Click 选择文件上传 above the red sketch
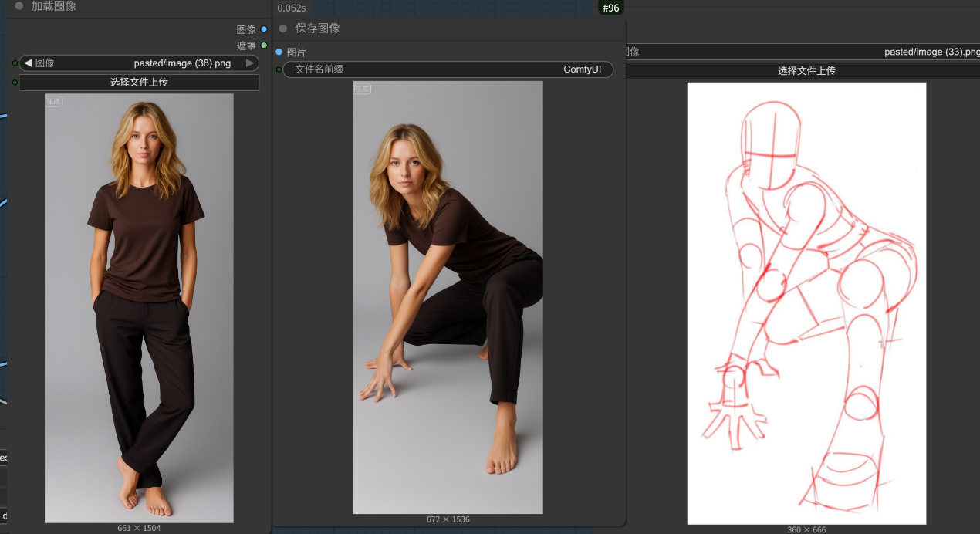980x534 pixels. click(806, 70)
